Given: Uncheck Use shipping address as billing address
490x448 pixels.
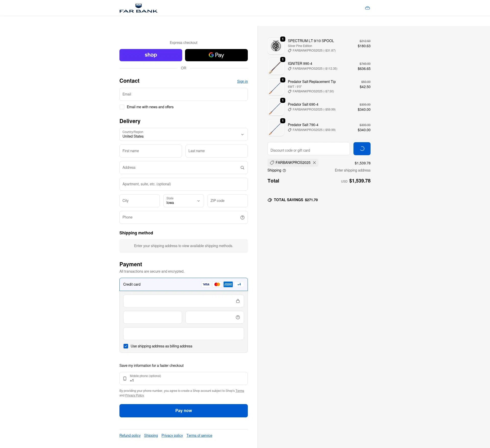Looking at the screenshot, I should click(126, 346).
